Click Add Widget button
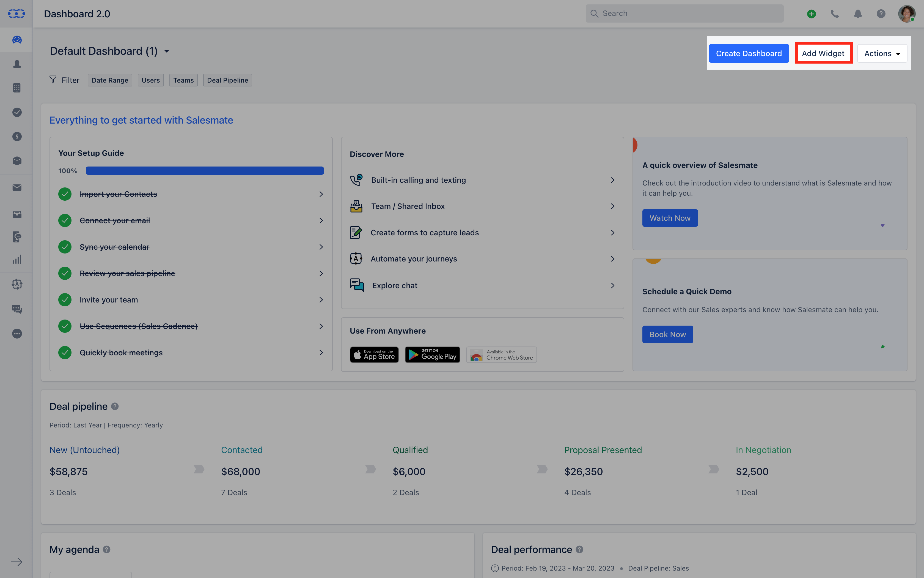This screenshot has width=924, height=578. point(823,53)
